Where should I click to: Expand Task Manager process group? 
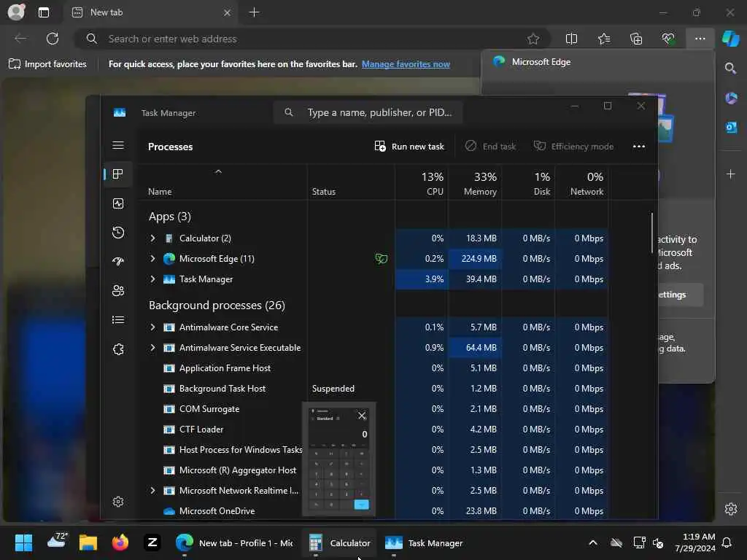click(152, 279)
